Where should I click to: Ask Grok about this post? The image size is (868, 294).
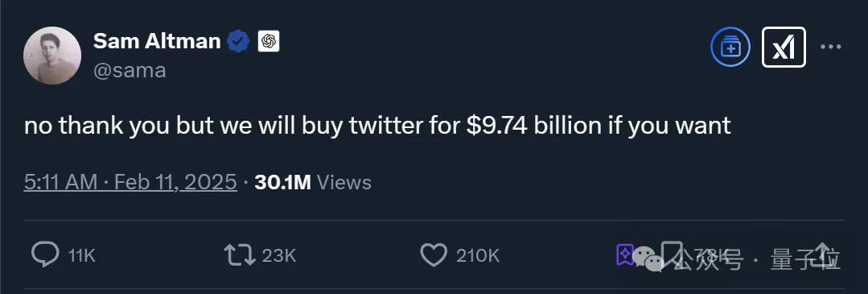[784, 48]
